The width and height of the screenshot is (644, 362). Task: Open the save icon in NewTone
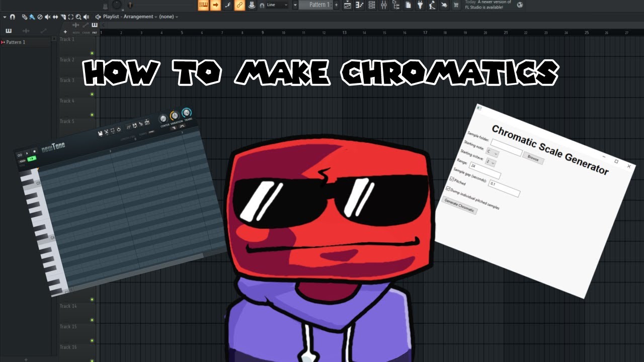100,133
